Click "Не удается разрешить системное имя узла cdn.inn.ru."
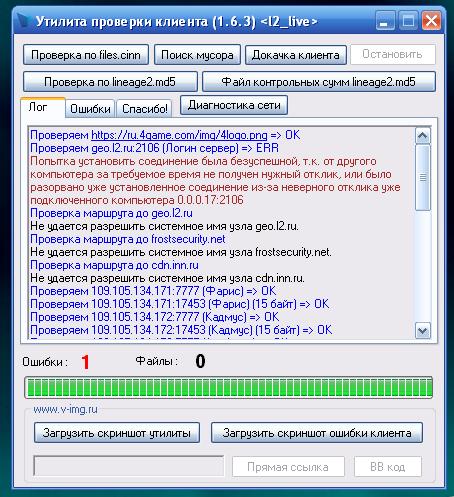Image resolution: width=454 pixels, height=497 pixels. coord(167,278)
